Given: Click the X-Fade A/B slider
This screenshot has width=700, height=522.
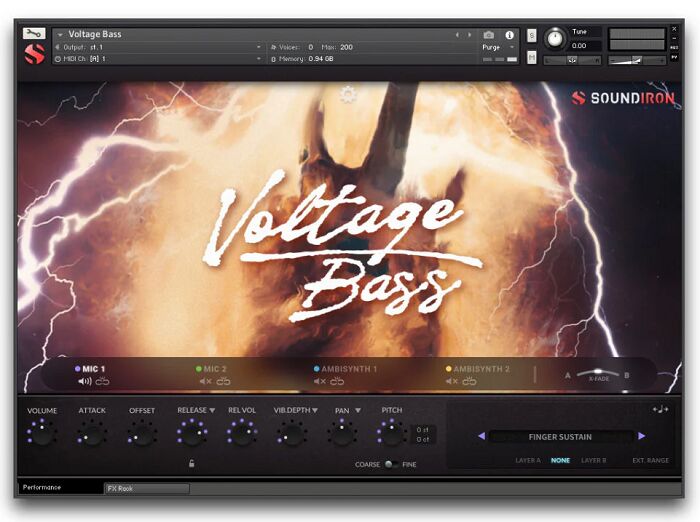Looking at the screenshot, I should coord(598,374).
